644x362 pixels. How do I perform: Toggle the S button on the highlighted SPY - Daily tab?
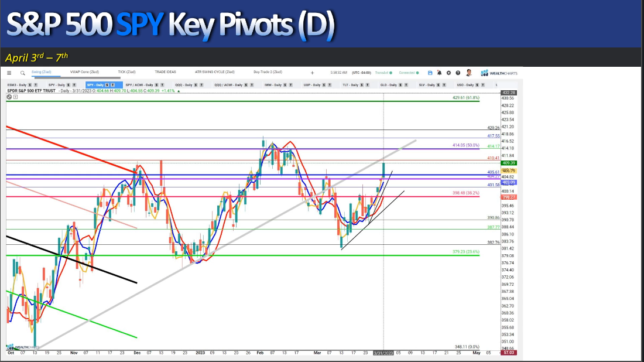[x=107, y=85]
